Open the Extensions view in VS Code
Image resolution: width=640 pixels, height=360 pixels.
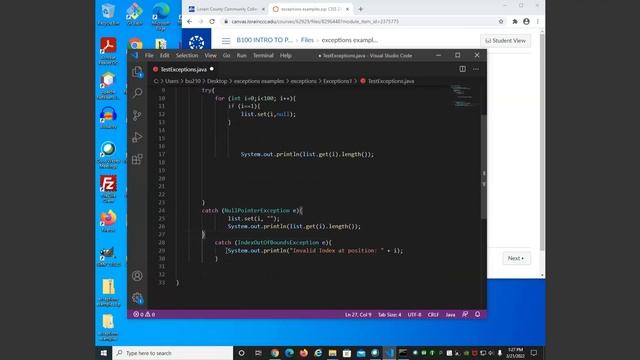137,159
